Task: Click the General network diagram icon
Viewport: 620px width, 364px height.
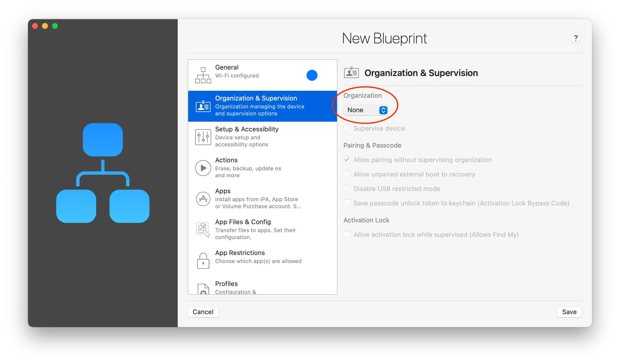Action: 203,75
